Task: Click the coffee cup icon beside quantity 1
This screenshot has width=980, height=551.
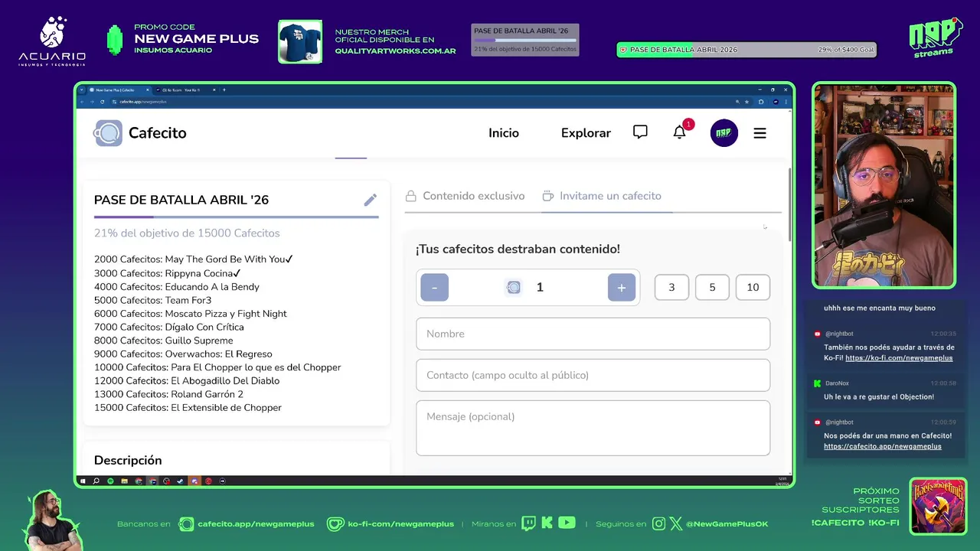Action: coord(514,287)
